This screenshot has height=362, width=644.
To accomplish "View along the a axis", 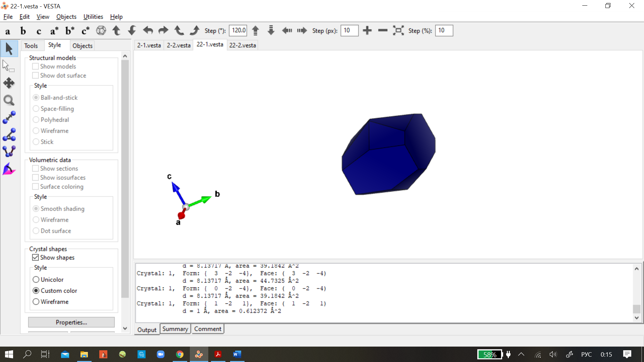I will 8,31.
